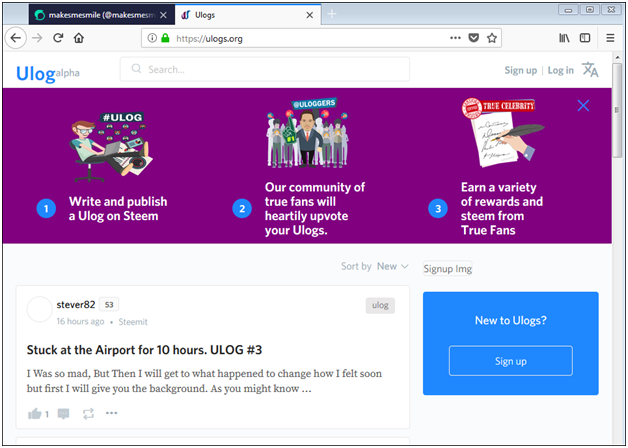Image resolution: width=628 pixels, height=448 pixels.
Task: Reblog the Stuck at the Airport post
Action: (x=88, y=414)
